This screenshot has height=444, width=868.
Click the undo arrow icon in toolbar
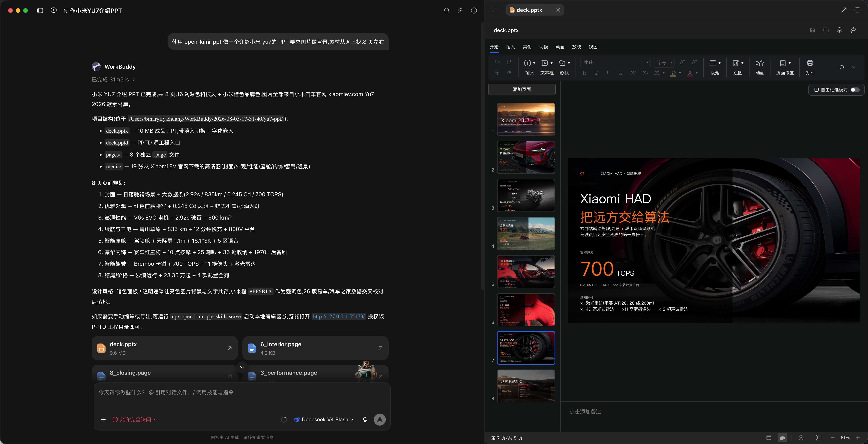click(x=497, y=62)
